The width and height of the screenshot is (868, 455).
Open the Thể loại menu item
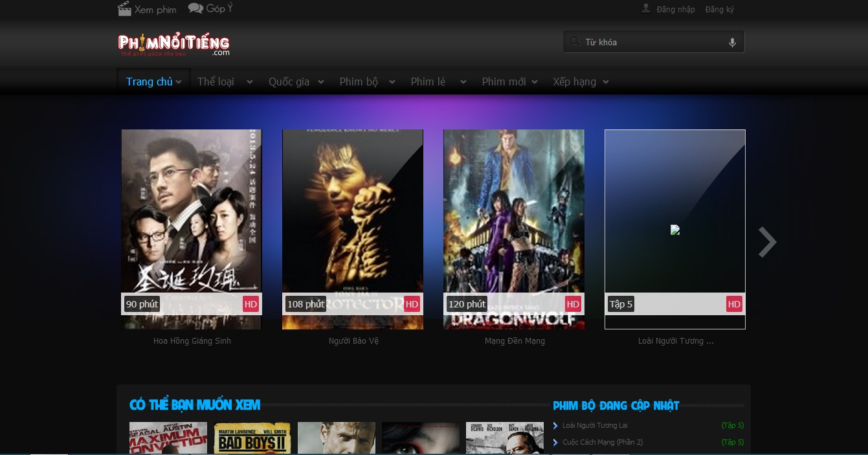pyautogui.click(x=216, y=82)
